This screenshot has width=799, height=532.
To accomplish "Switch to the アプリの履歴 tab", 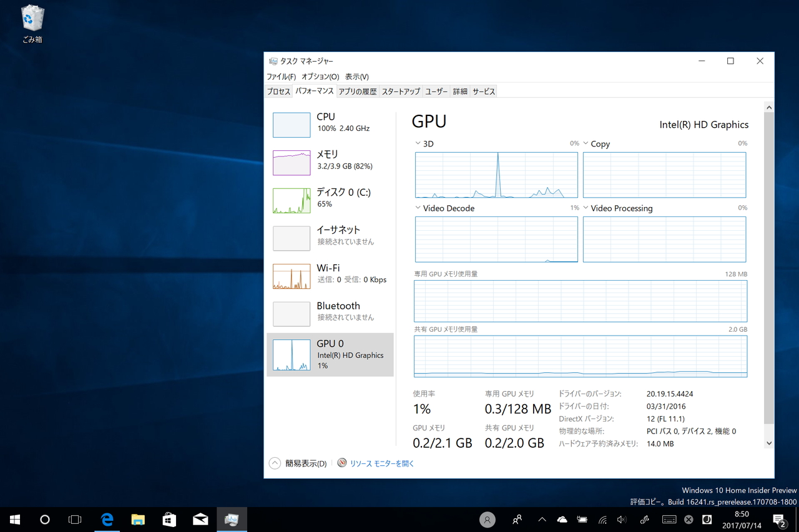I will 358,92.
